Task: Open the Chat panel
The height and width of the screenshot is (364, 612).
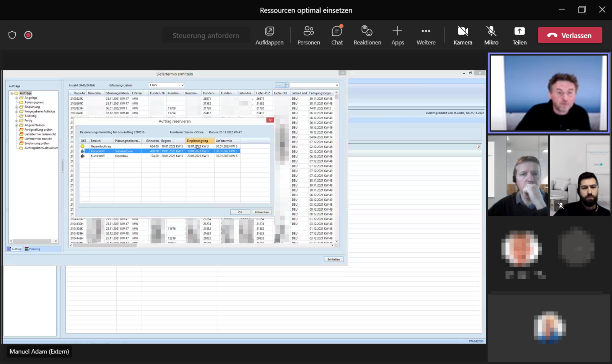Action: tap(337, 35)
